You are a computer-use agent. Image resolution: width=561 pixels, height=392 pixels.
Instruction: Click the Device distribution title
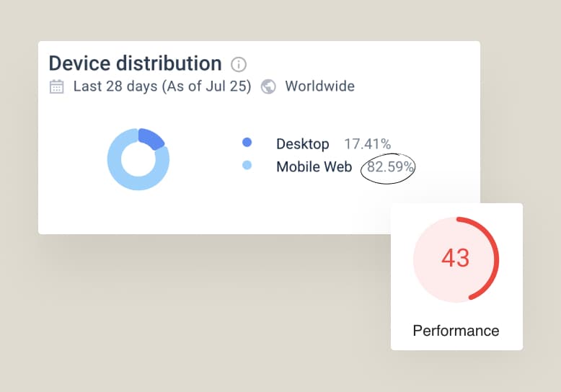(135, 63)
